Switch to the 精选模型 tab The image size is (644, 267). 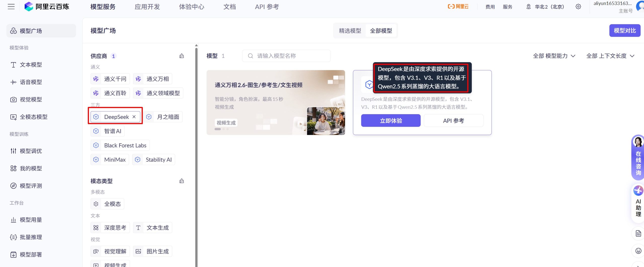pos(350,30)
